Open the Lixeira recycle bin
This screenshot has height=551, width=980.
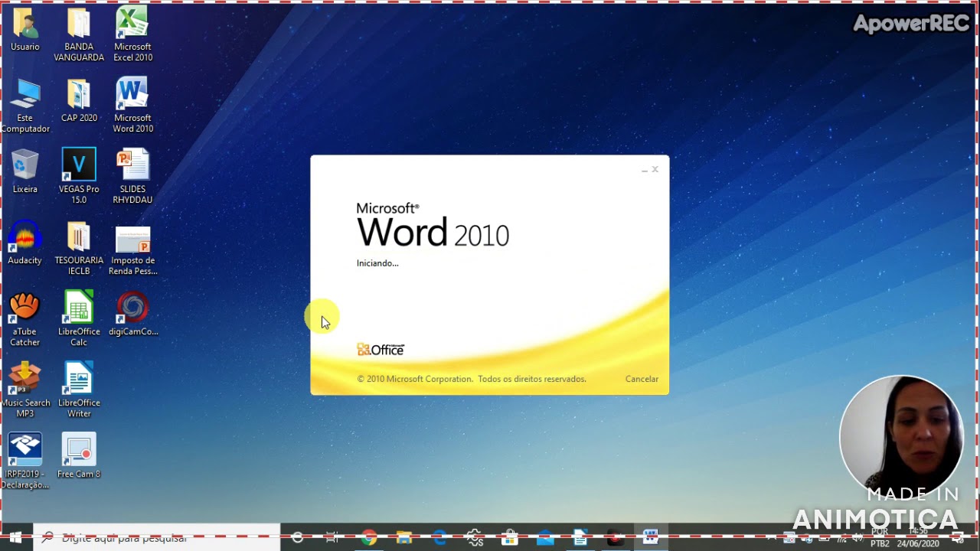coord(25,171)
